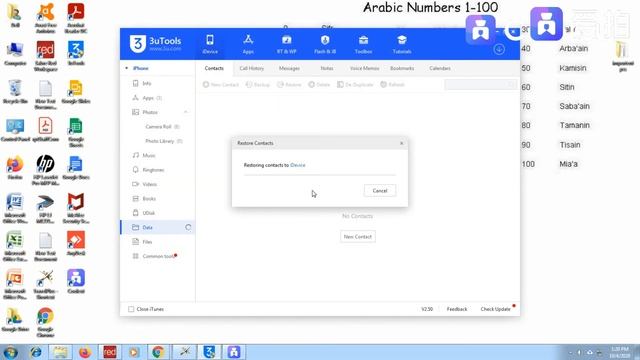
Task: Toggle the Close iTunes checkbox
Action: point(131,309)
